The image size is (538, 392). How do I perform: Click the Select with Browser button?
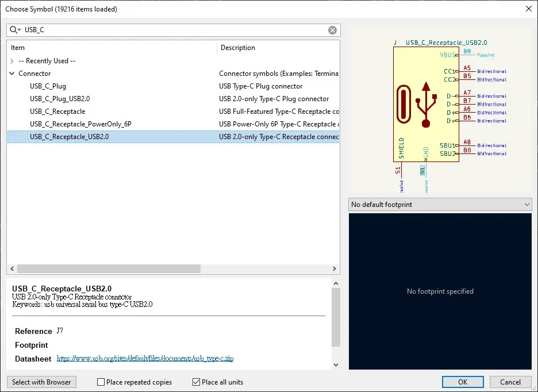[x=41, y=382]
